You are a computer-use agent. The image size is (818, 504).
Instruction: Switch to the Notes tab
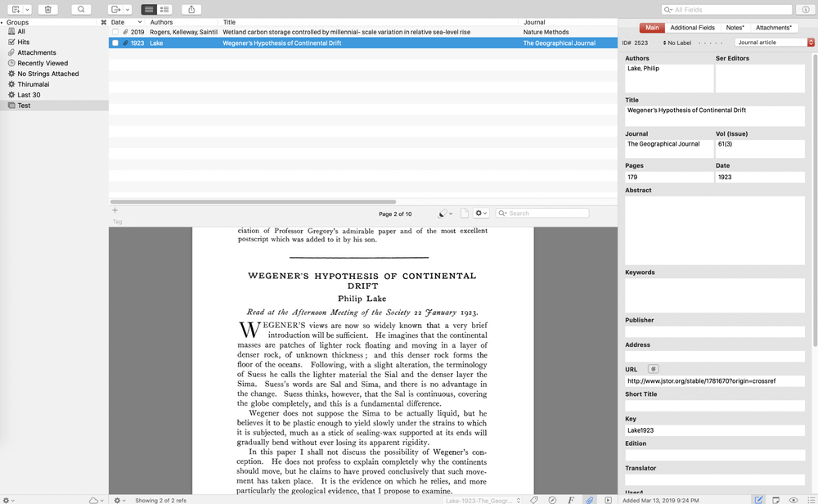coord(735,28)
